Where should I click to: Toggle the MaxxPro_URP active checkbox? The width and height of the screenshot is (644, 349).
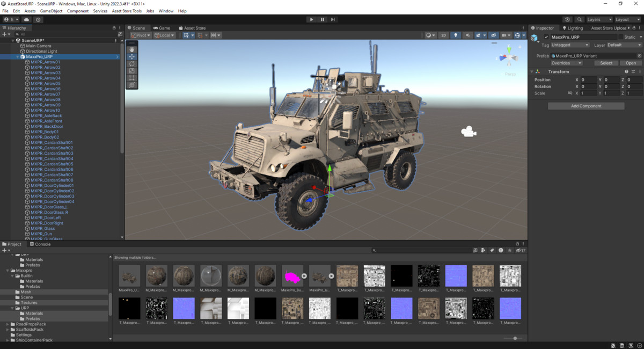[546, 37]
